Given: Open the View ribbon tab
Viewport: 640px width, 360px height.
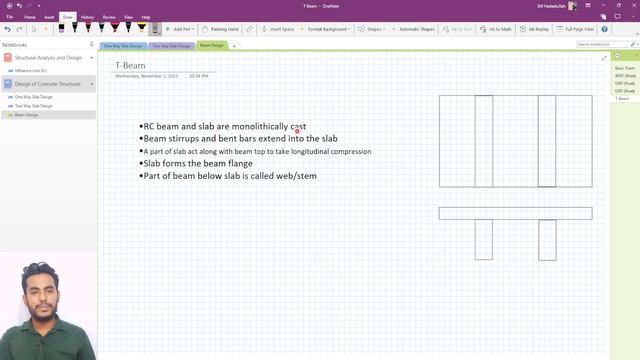Looking at the screenshot, I should pos(129,17).
